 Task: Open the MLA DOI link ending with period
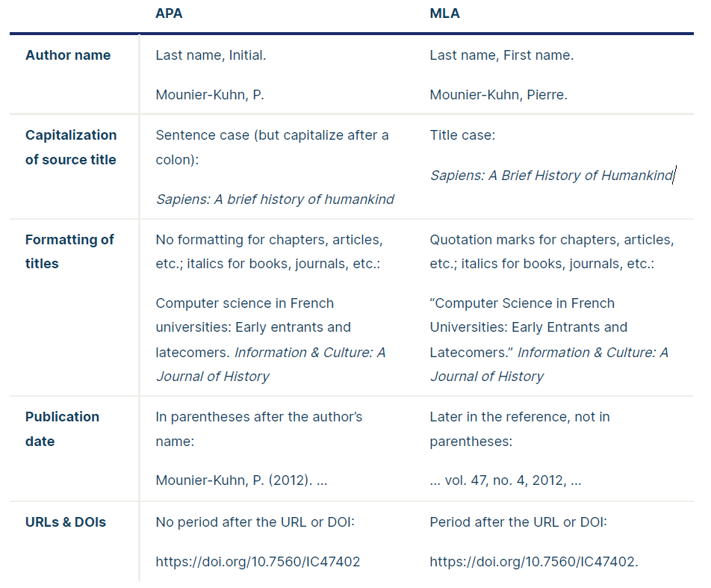(x=534, y=561)
